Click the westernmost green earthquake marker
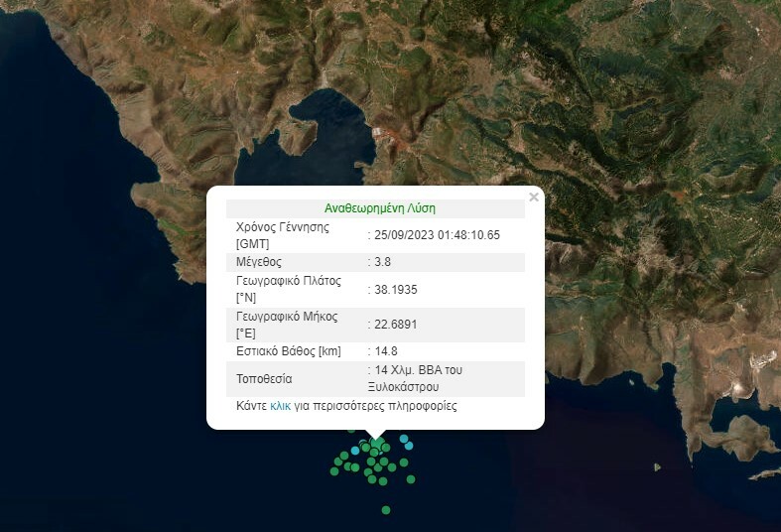Screen dimensions: 781x532 point(336,471)
